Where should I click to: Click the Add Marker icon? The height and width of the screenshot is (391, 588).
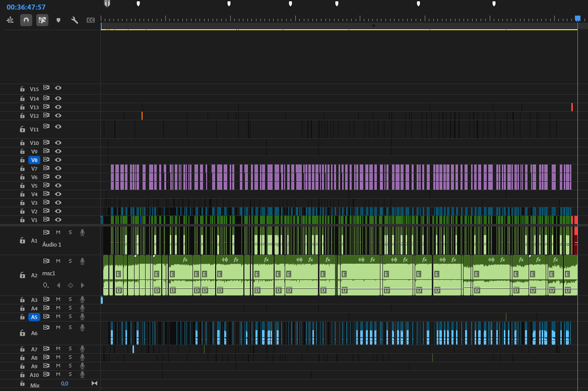(x=58, y=20)
